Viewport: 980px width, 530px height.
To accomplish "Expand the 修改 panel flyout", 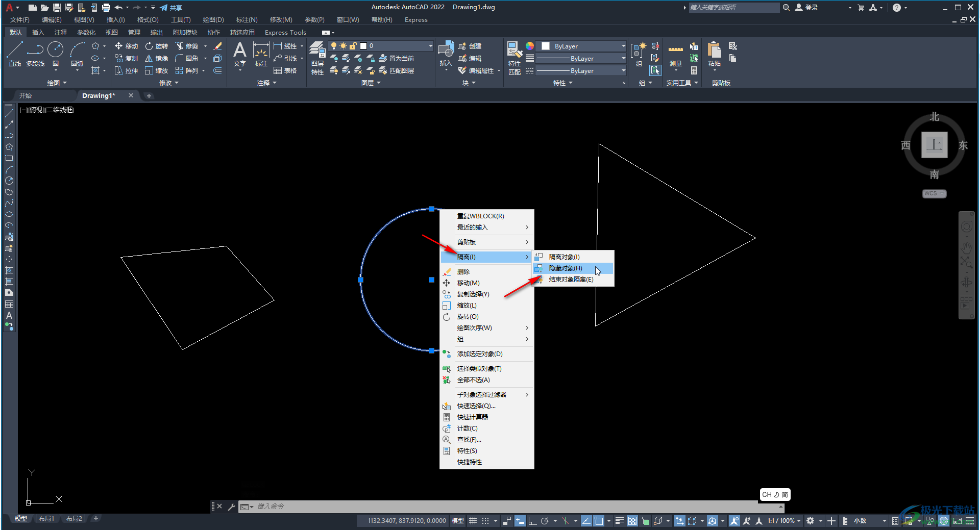I will coord(169,83).
